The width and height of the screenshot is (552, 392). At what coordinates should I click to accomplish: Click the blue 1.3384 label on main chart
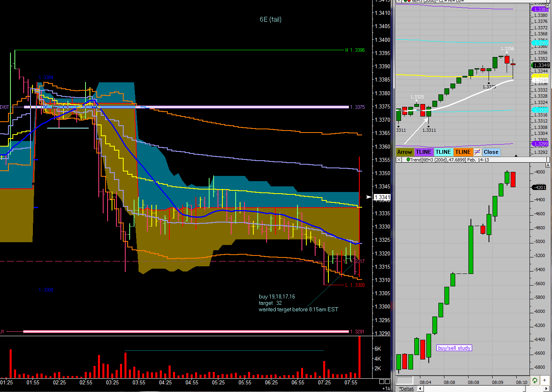46,78
